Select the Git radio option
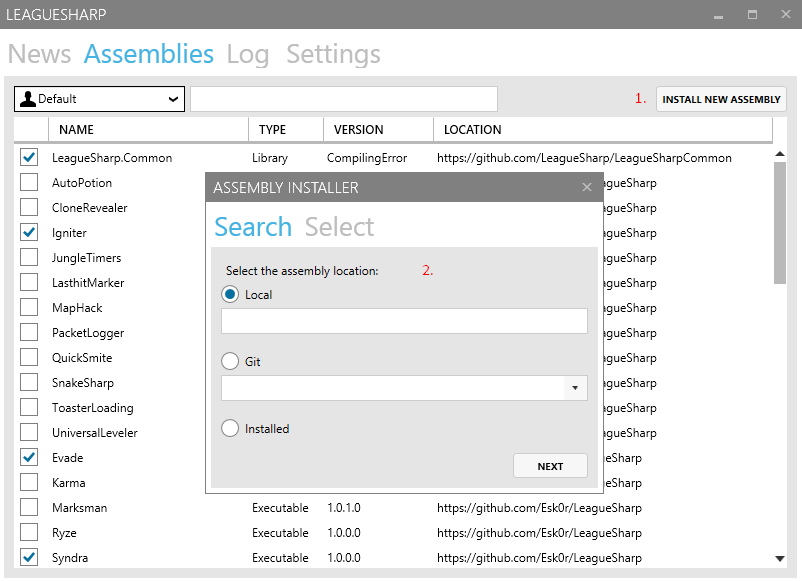The height and width of the screenshot is (581, 802). pyautogui.click(x=230, y=362)
